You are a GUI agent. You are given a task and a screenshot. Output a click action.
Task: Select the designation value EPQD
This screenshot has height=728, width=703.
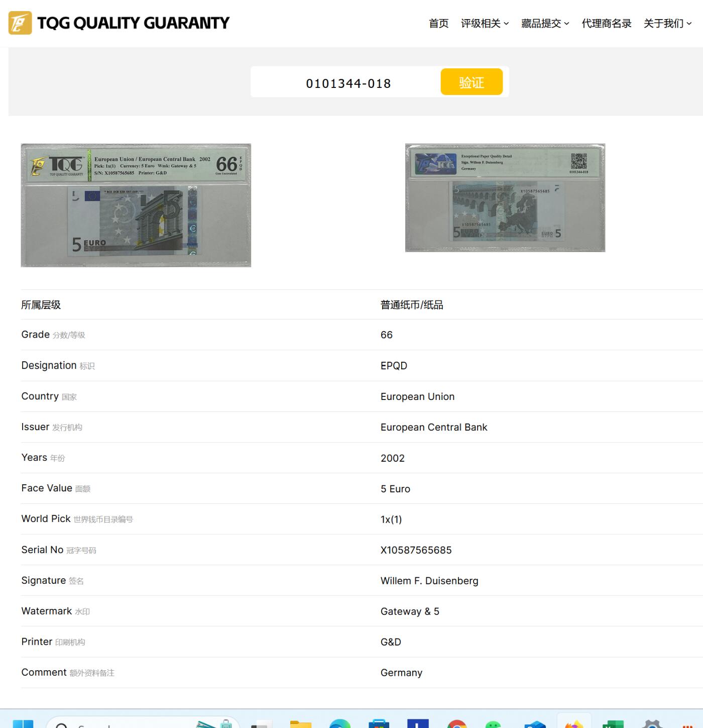click(x=394, y=366)
